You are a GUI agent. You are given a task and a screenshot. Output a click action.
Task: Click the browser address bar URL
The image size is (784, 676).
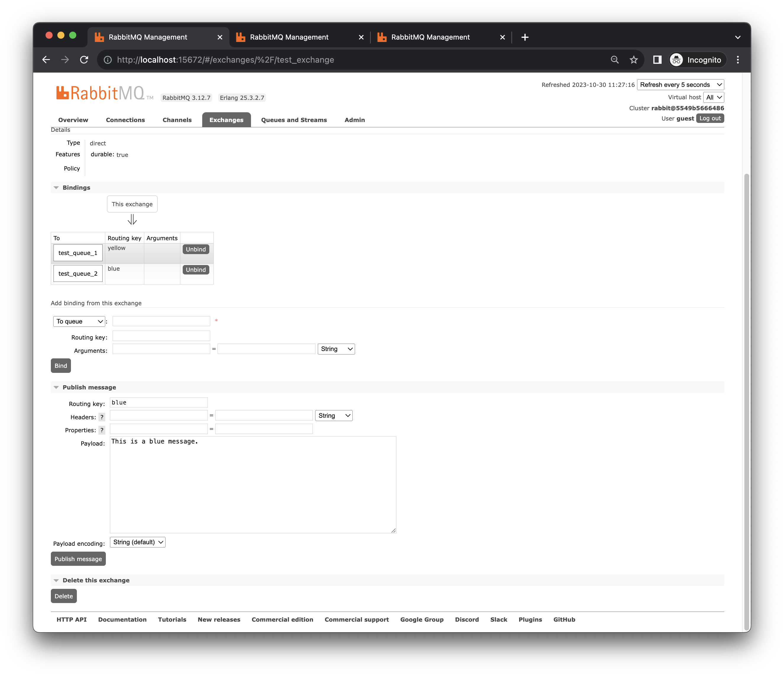[x=226, y=60]
